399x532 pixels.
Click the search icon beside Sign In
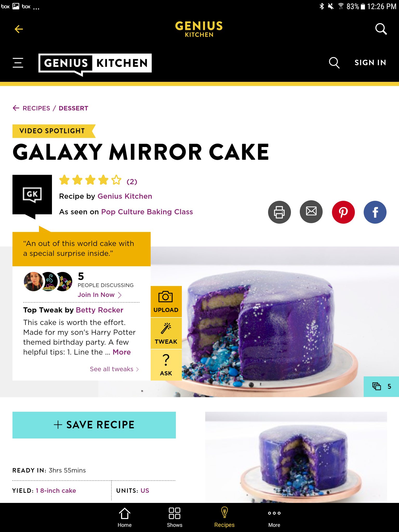pyautogui.click(x=334, y=63)
